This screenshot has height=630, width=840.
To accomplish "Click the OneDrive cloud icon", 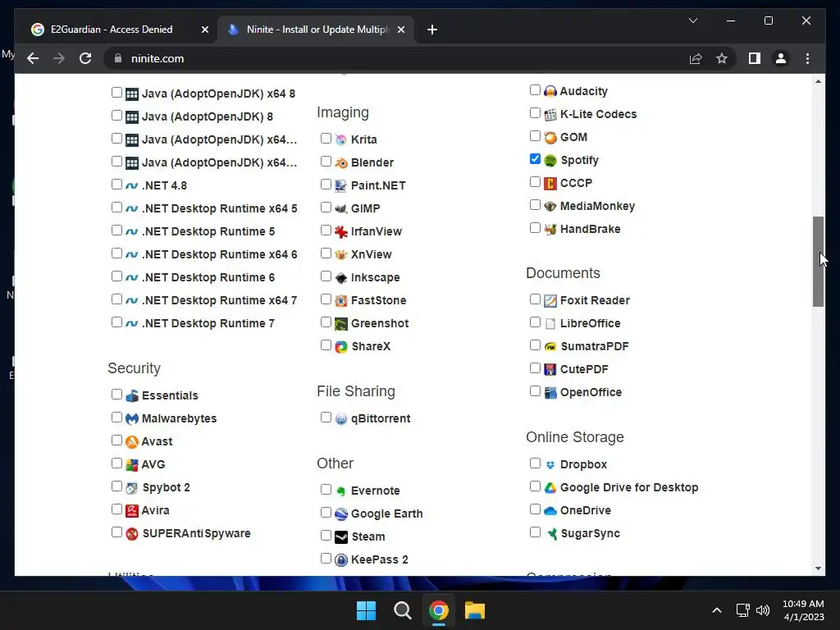I will pos(550,510).
